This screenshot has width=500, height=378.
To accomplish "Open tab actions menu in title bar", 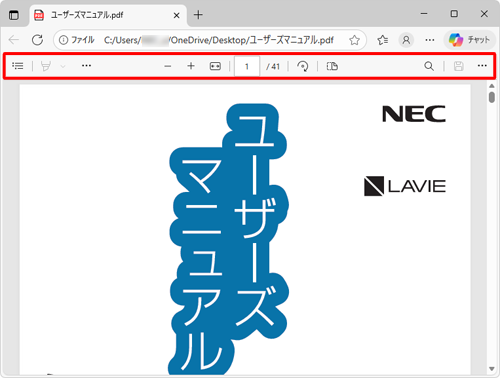I will (14, 15).
